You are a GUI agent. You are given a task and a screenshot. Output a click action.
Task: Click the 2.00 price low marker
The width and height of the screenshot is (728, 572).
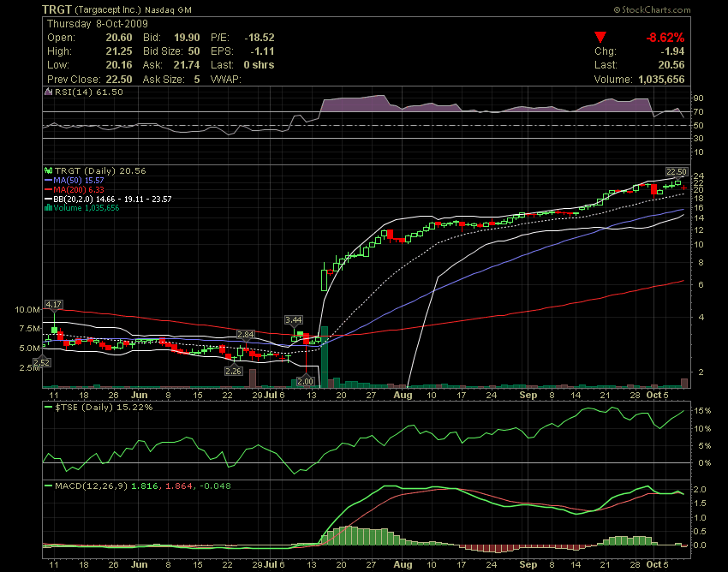tap(306, 381)
